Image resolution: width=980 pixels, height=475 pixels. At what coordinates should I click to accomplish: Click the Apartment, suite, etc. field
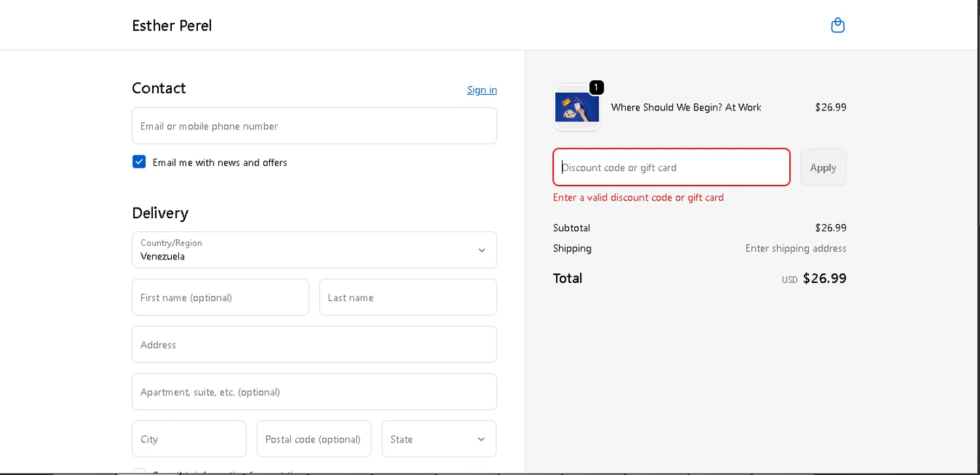(x=314, y=392)
